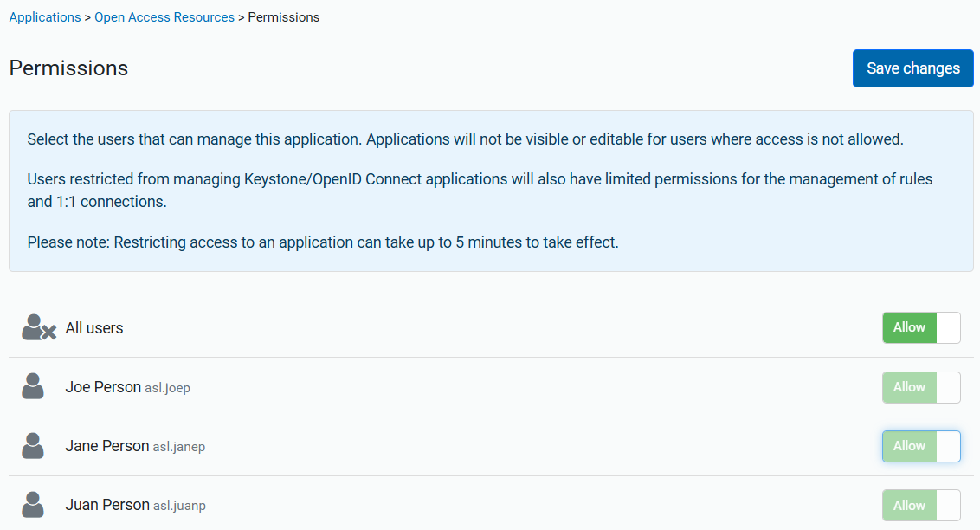
Task: Click the Keystone/OpenID Connect paragraph
Action: pyautogui.click(x=480, y=190)
